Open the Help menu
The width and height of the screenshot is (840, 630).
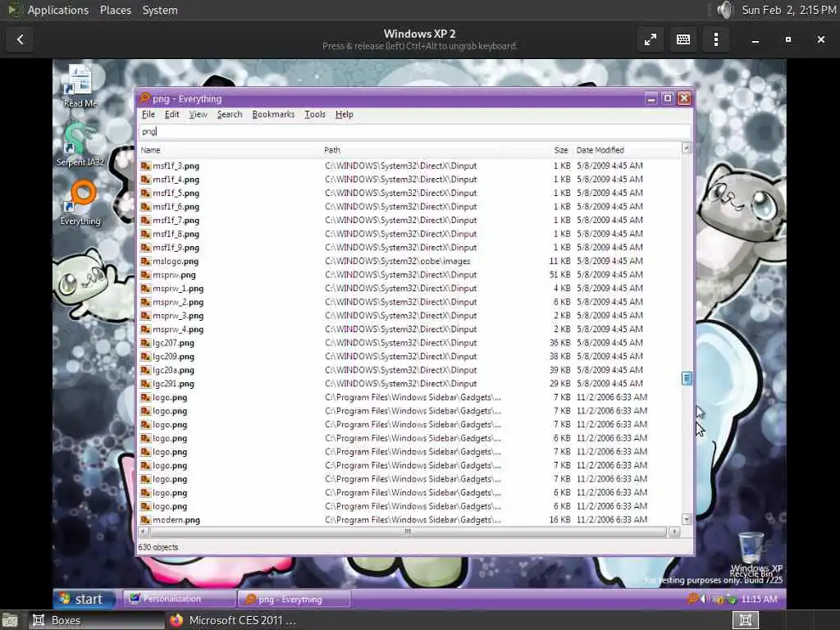(344, 114)
